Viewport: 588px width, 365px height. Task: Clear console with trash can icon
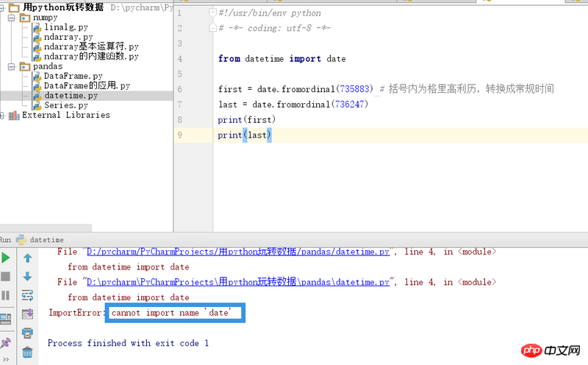click(27, 352)
